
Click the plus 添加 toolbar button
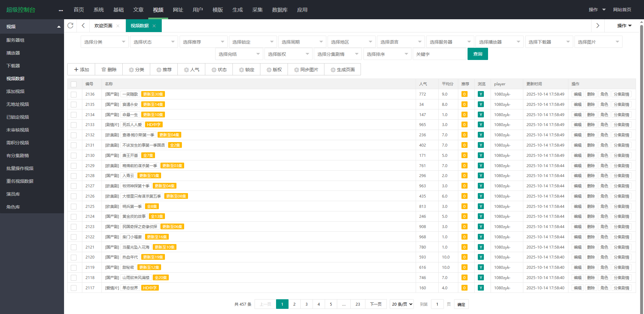[81, 70]
